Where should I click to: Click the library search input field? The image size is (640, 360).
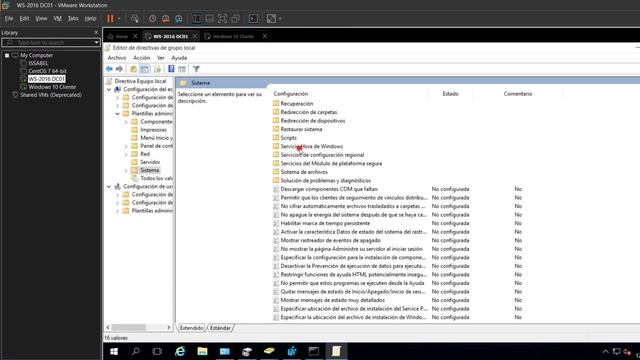(x=48, y=42)
